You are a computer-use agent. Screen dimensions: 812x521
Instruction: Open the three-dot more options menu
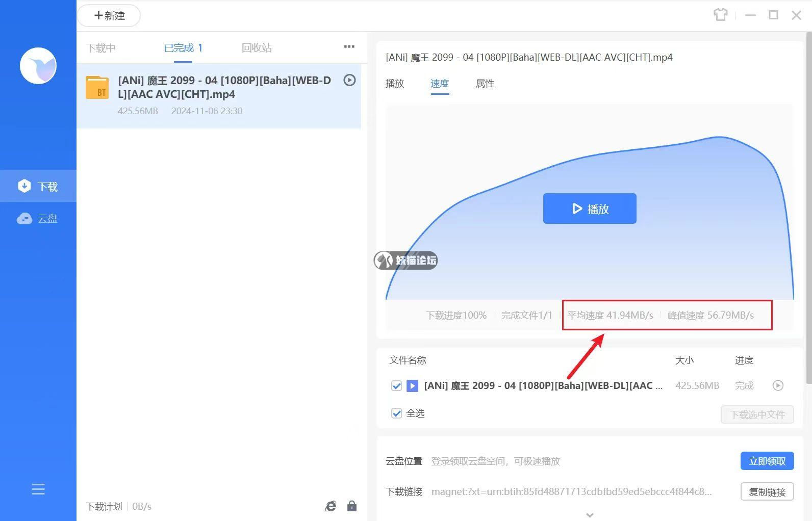coord(349,46)
